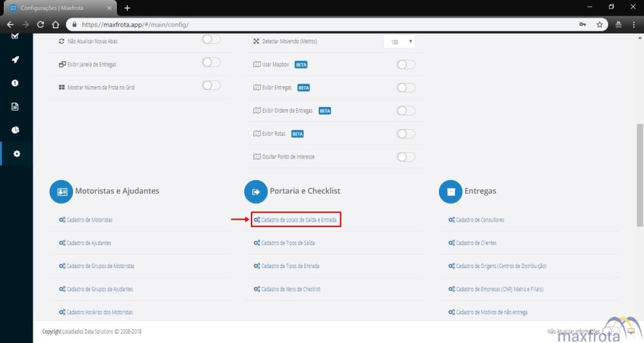Click the settings gear icon in the sidebar
The width and height of the screenshot is (644, 343).
(16, 154)
